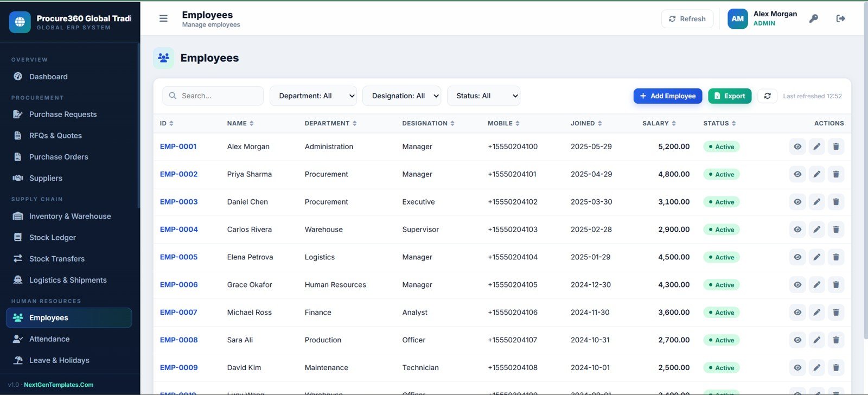Delete EMP-0003 using the trash icon
The image size is (868, 395).
point(836,202)
